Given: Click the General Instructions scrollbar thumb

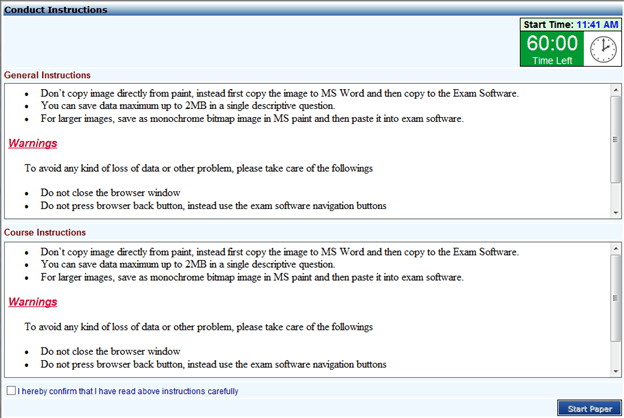Looking at the screenshot, I should (614, 140).
